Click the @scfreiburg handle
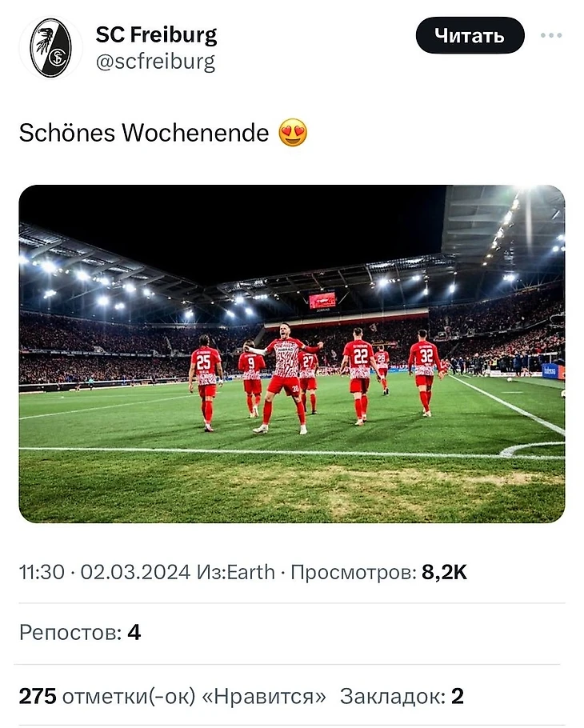 coord(155,62)
